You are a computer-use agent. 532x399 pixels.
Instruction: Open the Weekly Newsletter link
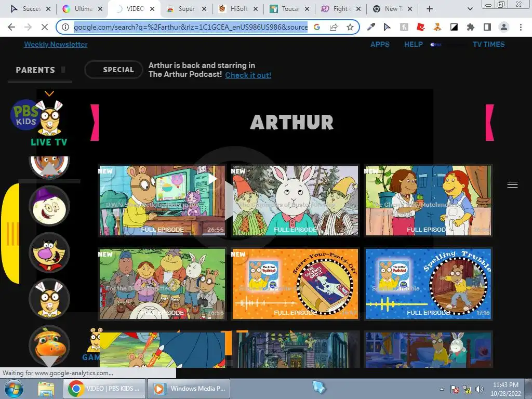point(56,44)
